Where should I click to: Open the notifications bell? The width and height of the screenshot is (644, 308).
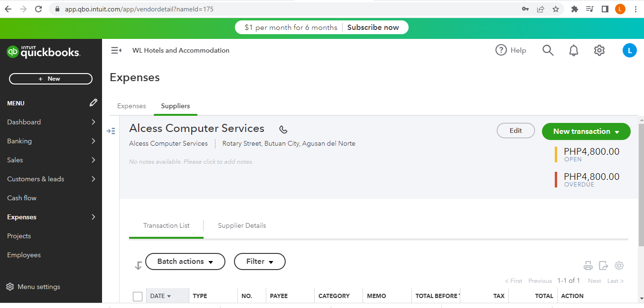574,50
